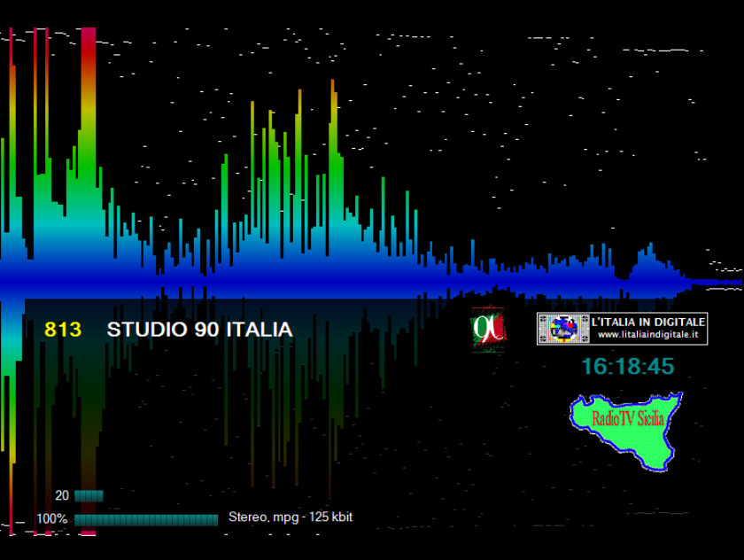Viewport: 744px width, 560px height.
Task: Click the yellow channel number 813
Action: [62, 330]
